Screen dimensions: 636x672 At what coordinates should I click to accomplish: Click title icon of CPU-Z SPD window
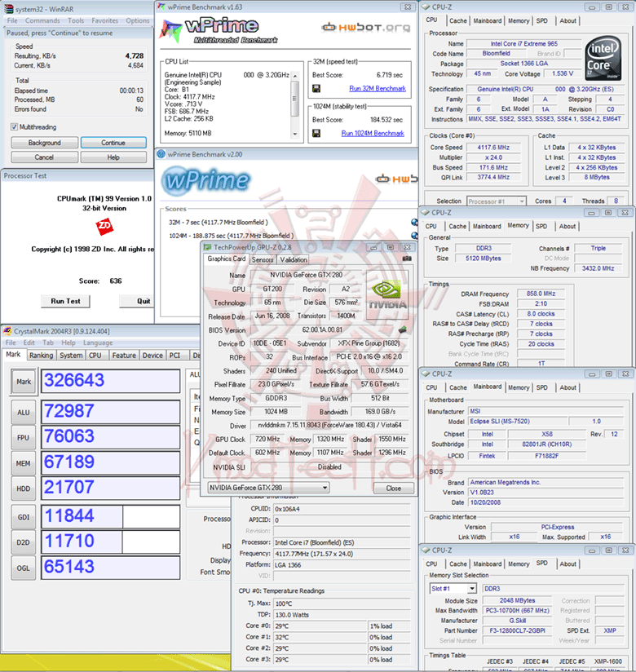425,550
